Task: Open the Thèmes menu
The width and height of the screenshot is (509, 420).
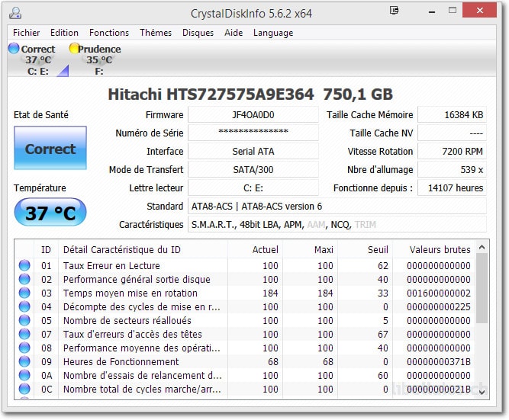Action: (156, 33)
